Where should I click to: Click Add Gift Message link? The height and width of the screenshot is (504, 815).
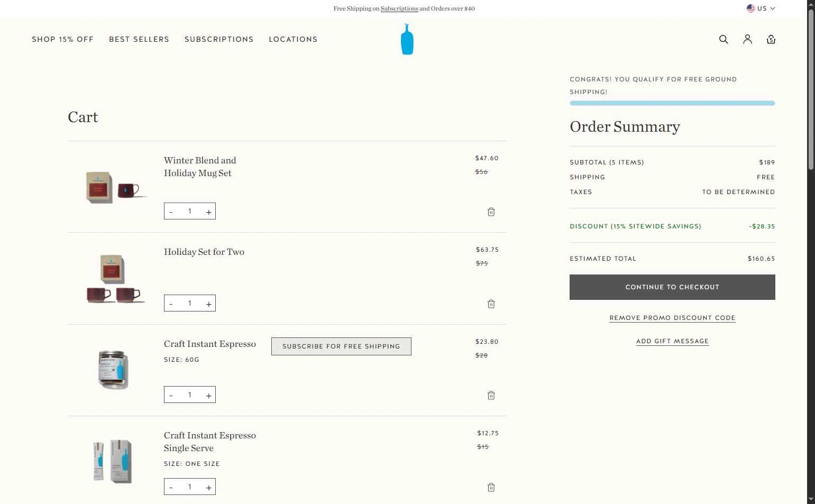pyautogui.click(x=672, y=341)
